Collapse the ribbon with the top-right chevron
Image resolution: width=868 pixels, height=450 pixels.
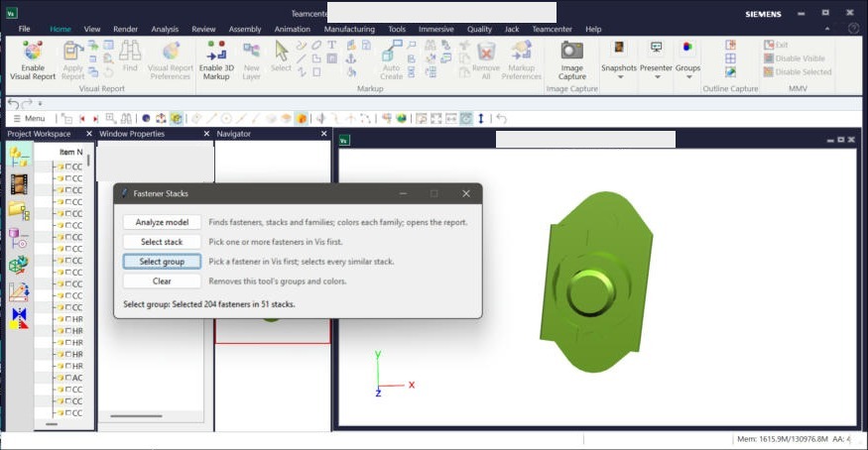coord(827,29)
